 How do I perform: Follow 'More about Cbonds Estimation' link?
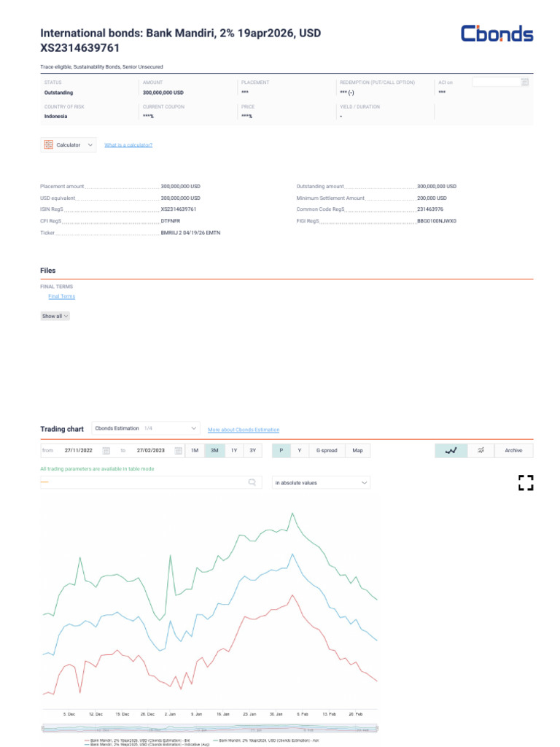click(x=244, y=430)
